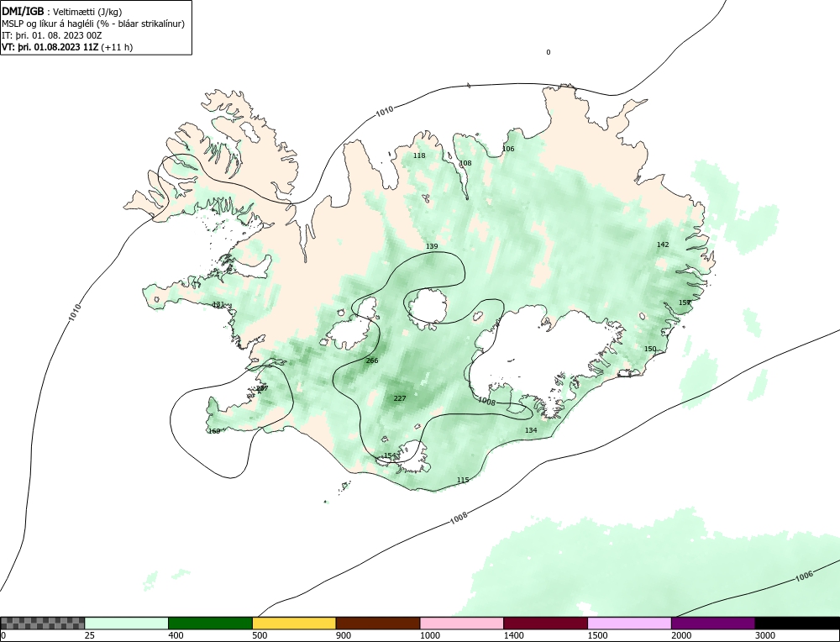
Task: Click the brown 900–1000 legend swatch
Action: [x=378, y=623]
